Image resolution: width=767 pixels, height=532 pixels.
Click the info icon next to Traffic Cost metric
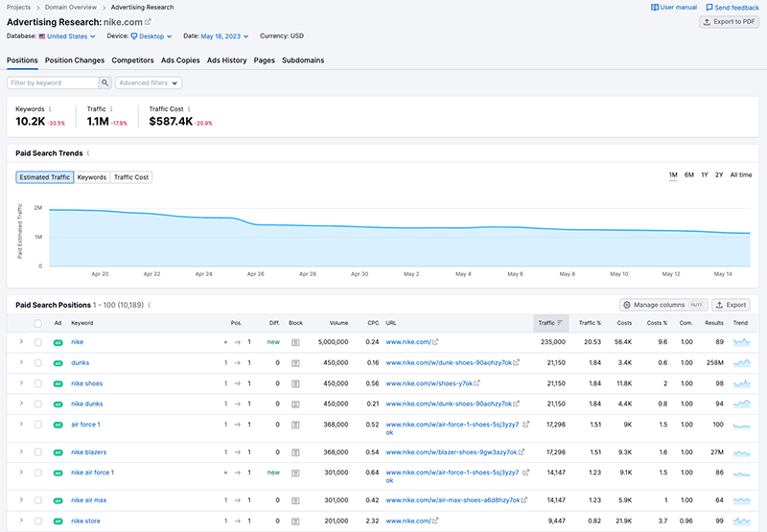click(189, 109)
